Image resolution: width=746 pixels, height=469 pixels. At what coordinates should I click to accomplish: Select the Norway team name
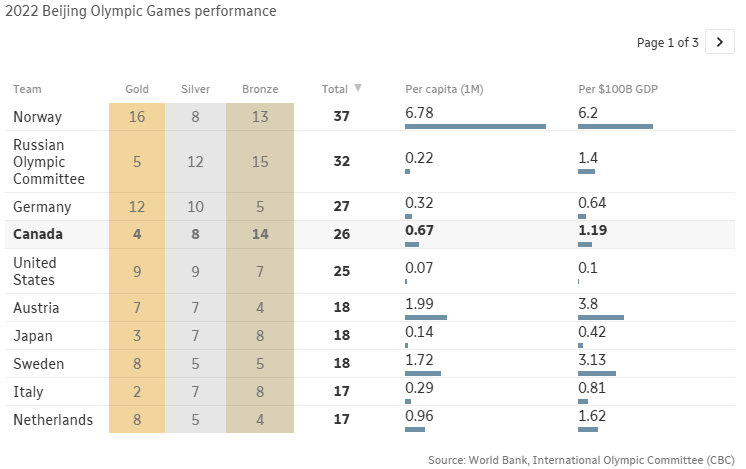tap(37, 117)
